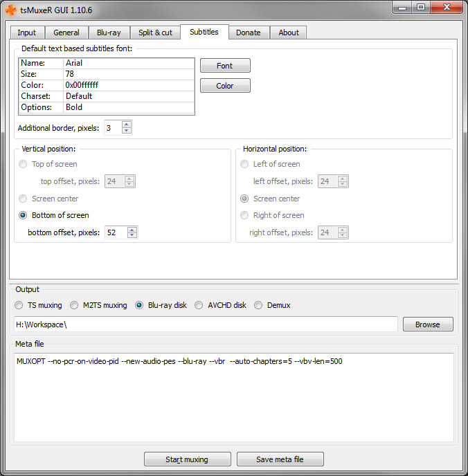Decrease right offset with down arrow
The width and height of the screenshot is (468, 476).
343,235
